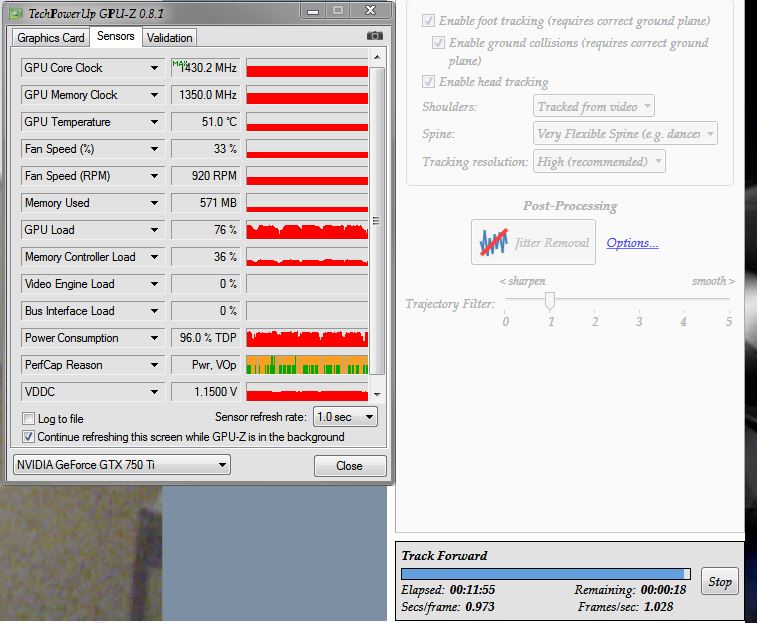This screenshot has height=623, width=757.
Task: Open the Fan Speed (%) sensor dropdown
Action: 154,149
